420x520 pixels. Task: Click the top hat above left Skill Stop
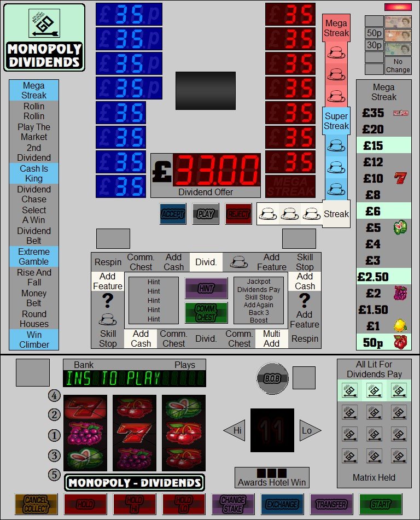(x=108, y=320)
